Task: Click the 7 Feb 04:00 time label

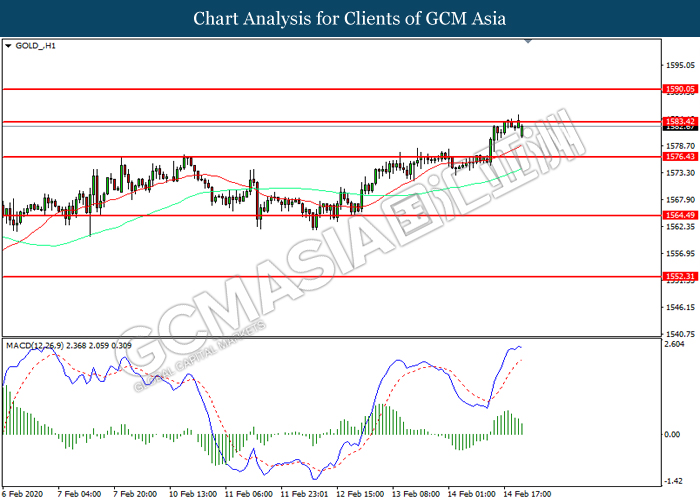Action: pos(79,494)
